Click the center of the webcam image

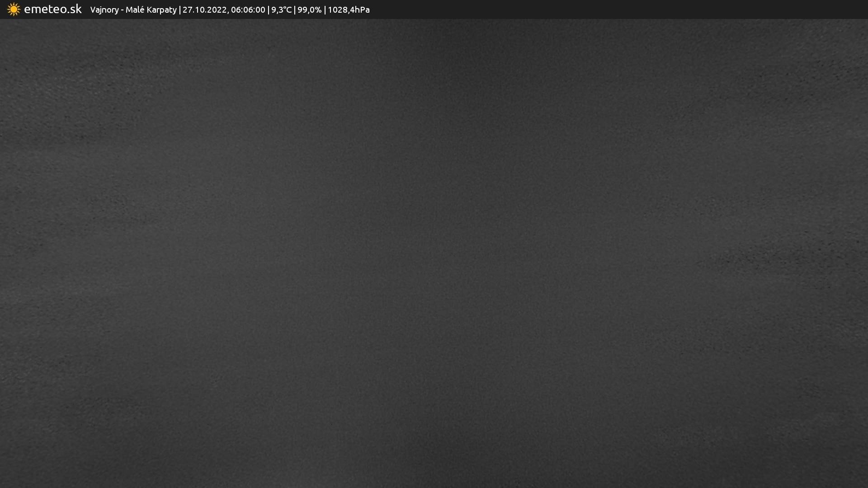(x=434, y=253)
